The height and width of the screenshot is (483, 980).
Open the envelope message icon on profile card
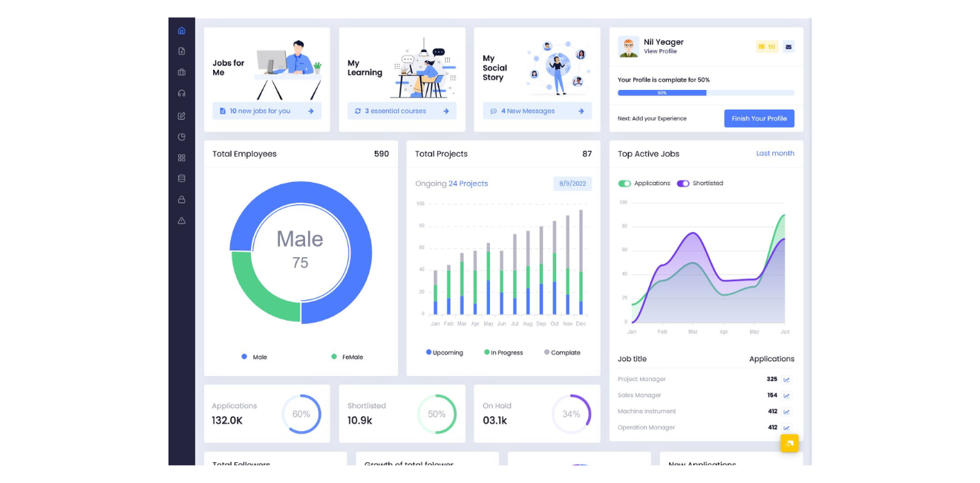[x=788, y=46]
